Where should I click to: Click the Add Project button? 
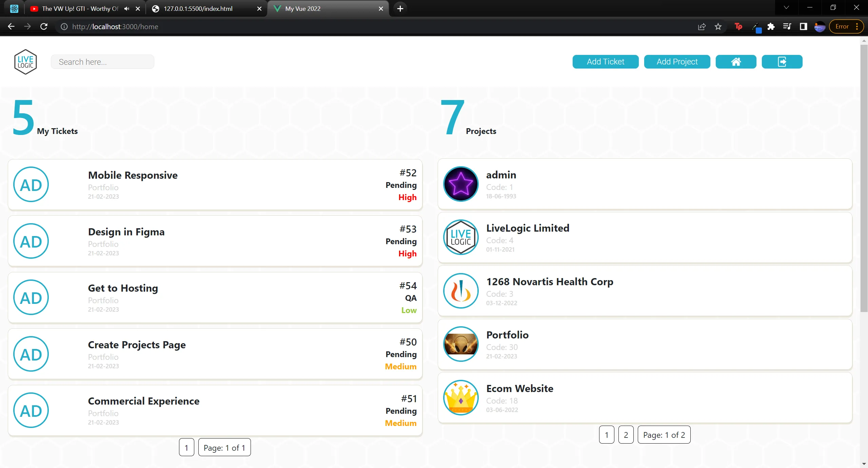click(x=677, y=61)
